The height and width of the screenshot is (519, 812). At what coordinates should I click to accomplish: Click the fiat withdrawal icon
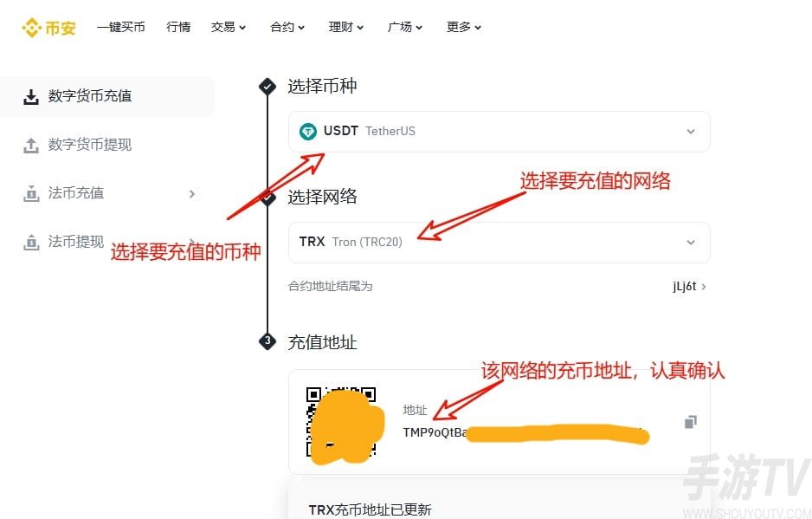(31, 242)
